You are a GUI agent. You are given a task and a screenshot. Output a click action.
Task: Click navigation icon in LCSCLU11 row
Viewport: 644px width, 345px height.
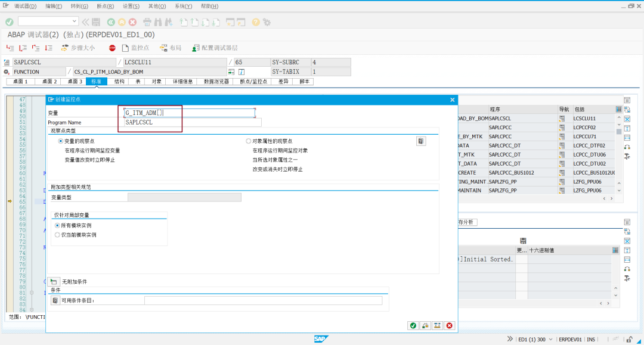pyautogui.click(x=562, y=119)
